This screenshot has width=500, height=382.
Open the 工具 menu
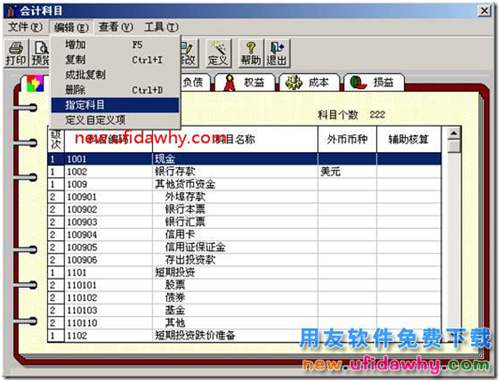coord(161,27)
